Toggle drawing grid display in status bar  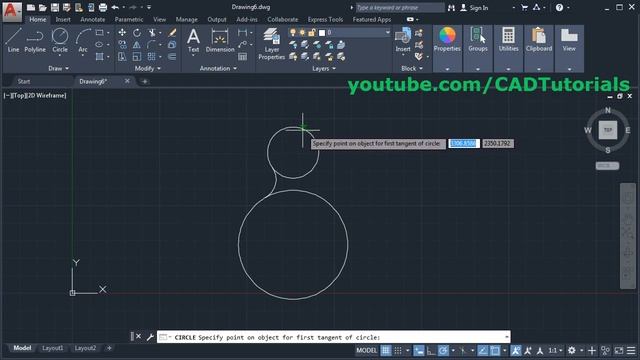click(x=386, y=350)
